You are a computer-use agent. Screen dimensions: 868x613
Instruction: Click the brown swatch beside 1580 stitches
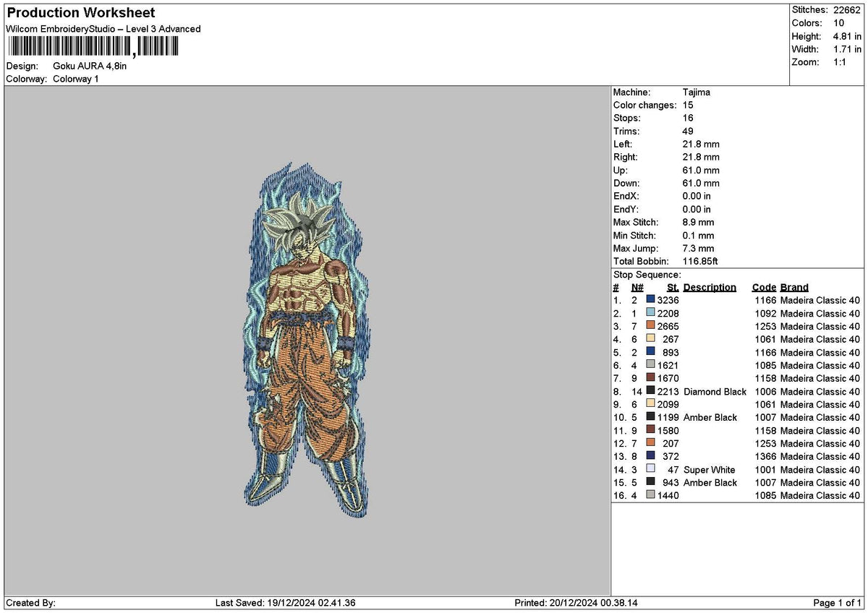pyautogui.click(x=650, y=429)
